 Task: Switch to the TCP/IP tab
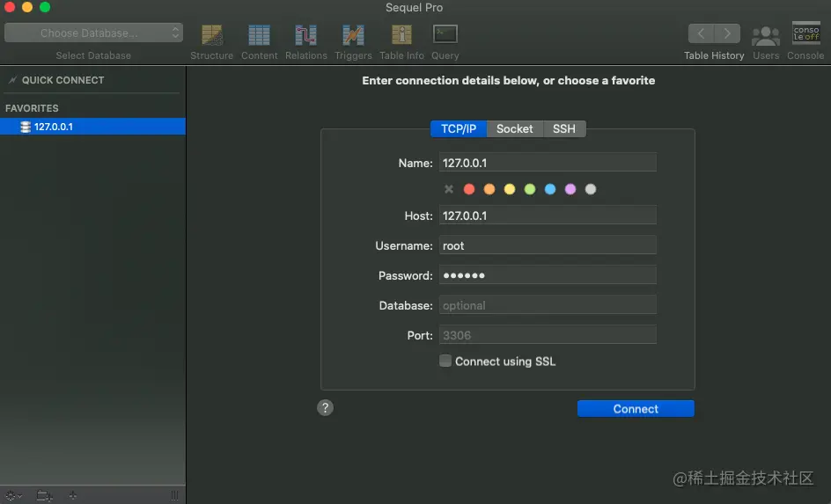click(459, 128)
